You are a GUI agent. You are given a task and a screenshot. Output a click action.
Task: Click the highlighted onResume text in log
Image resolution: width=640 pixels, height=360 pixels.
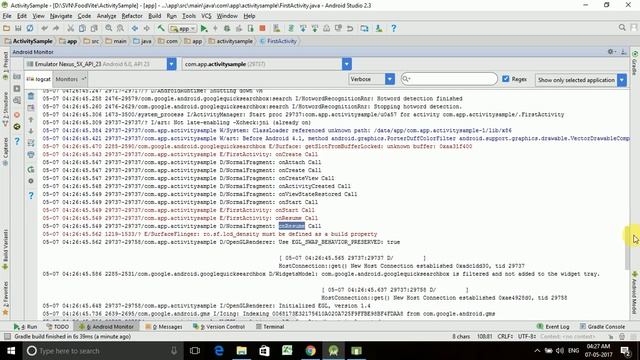[x=291, y=226]
